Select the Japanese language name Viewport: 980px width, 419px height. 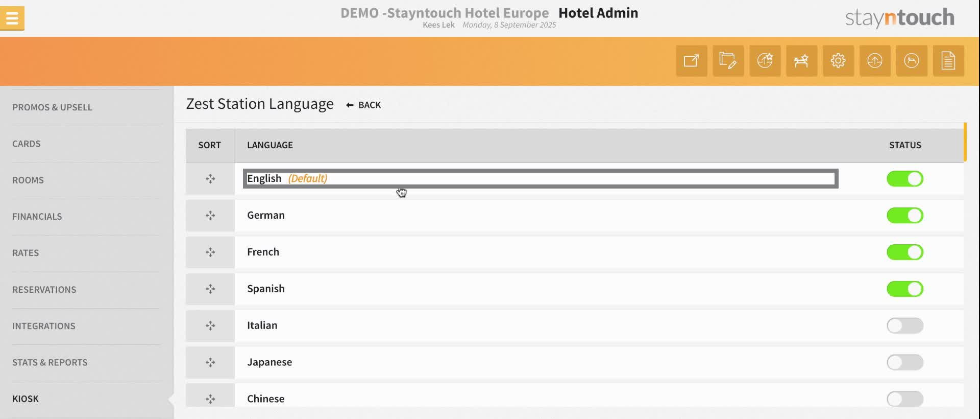(269, 363)
